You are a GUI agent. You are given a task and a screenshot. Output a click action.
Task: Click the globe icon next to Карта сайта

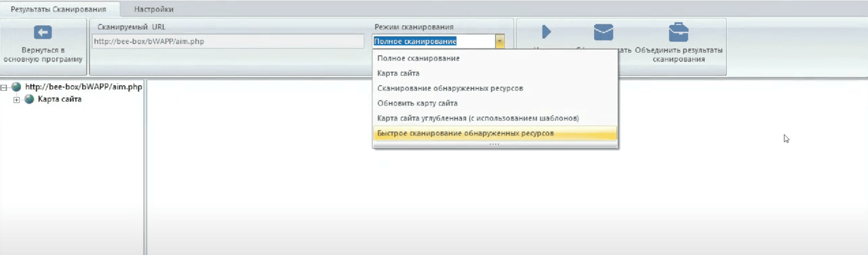pos(29,100)
